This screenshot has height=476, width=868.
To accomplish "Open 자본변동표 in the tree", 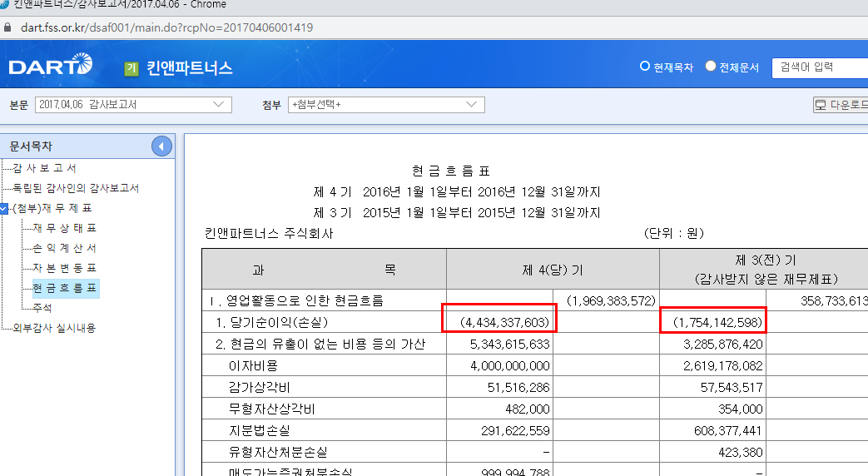I will coord(64,268).
